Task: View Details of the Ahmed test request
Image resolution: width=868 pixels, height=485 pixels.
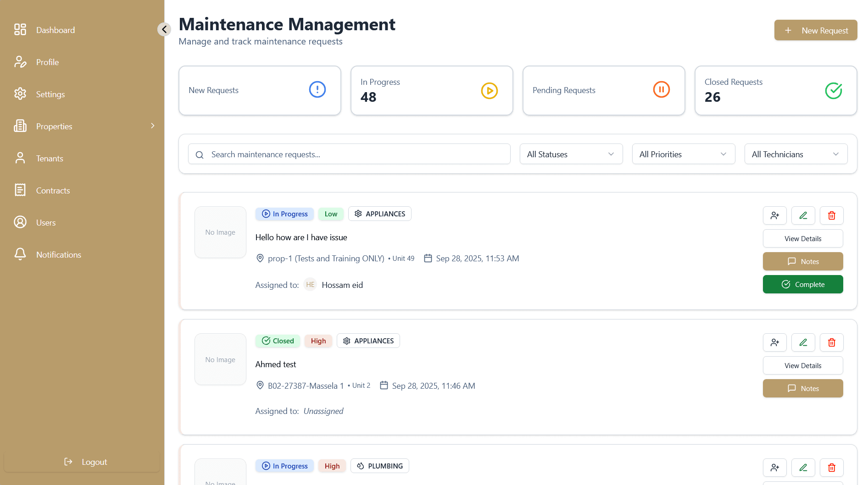Action: 802,365
